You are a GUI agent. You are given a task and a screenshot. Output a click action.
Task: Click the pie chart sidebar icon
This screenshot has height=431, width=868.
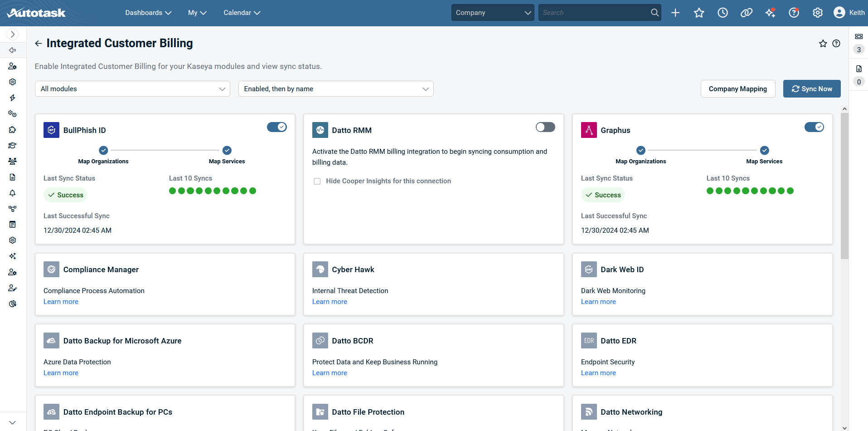(13, 304)
